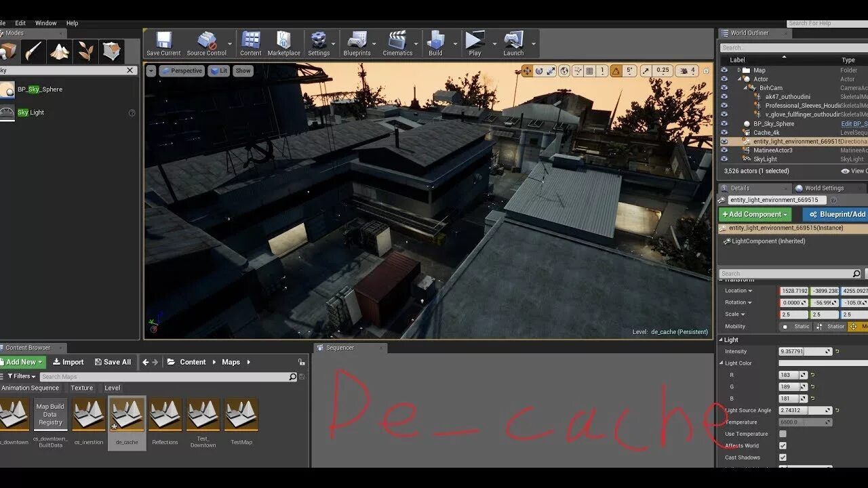Click Maps in the content path
Viewport: 868px width, 488px height.
[231, 362]
